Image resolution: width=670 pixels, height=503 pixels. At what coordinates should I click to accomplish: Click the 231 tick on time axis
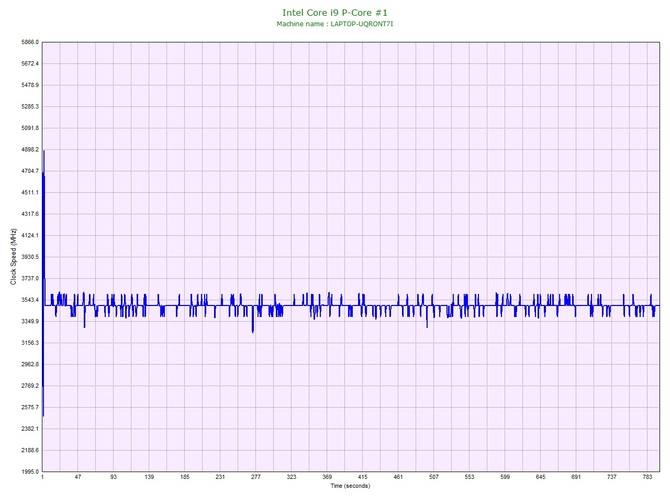[220, 477]
